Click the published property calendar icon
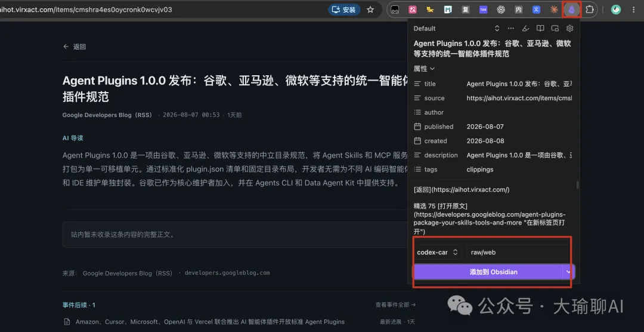The image size is (644, 332). coord(417,127)
